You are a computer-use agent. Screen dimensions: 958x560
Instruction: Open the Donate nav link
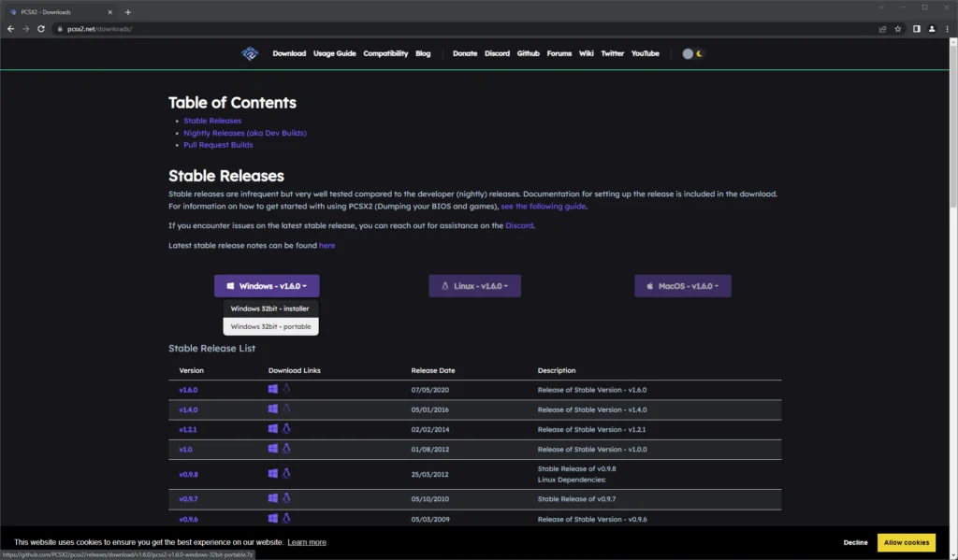(x=465, y=53)
